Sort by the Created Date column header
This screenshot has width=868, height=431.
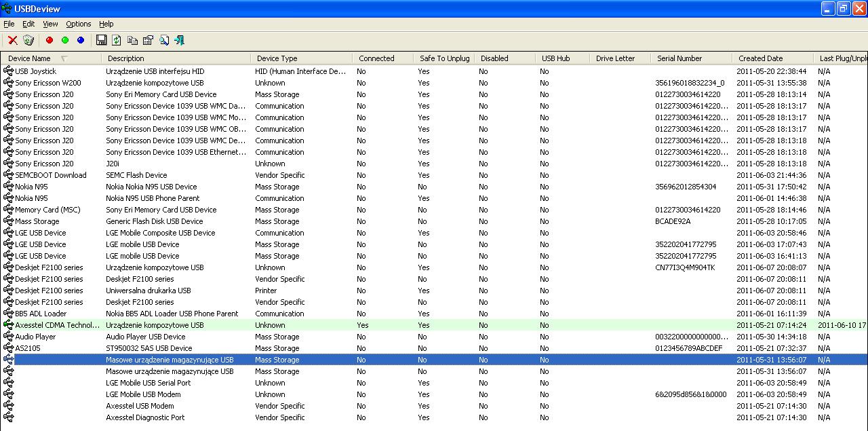click(773, 58)
